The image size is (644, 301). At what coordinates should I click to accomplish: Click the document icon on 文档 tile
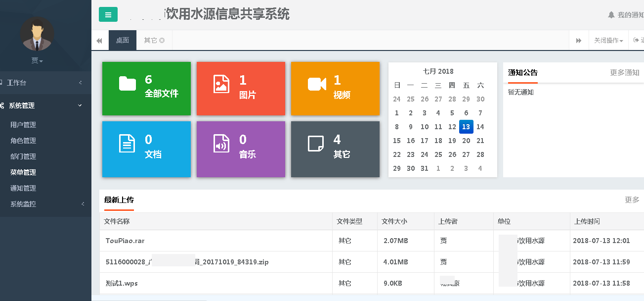click(128, 143)
